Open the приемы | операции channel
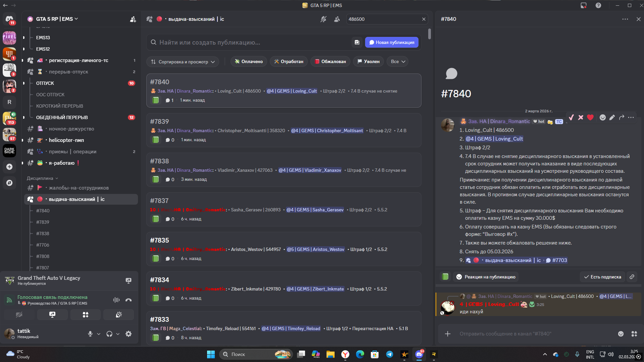 coord(81,152)
